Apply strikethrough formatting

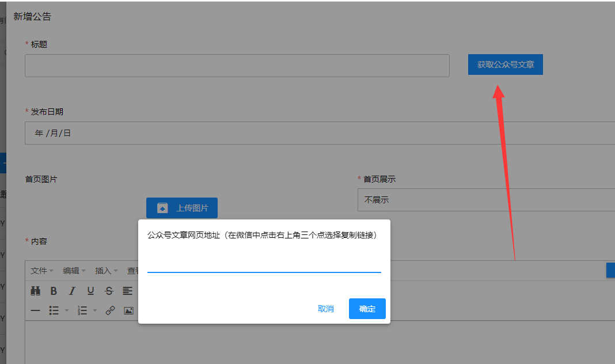pos(109,291)
